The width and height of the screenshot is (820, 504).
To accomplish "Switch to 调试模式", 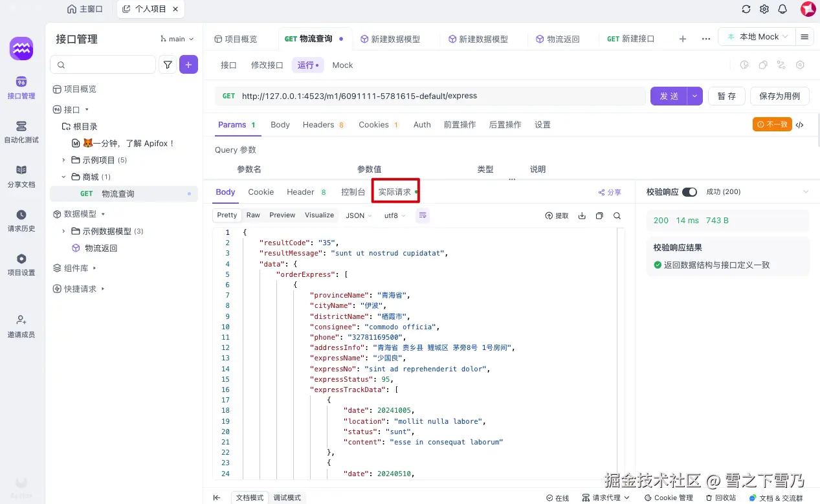I will coord(287,498).
